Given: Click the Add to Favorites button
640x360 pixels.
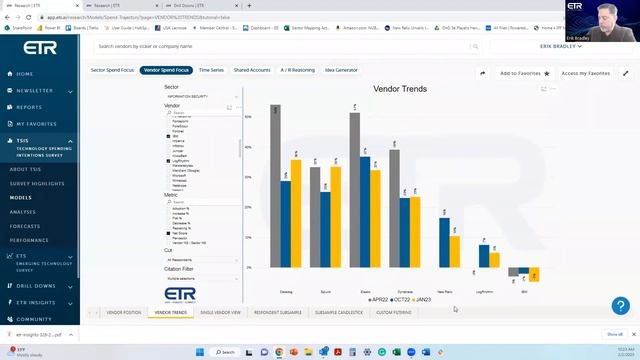Looking at the screenshot, I should click(524, 73).
